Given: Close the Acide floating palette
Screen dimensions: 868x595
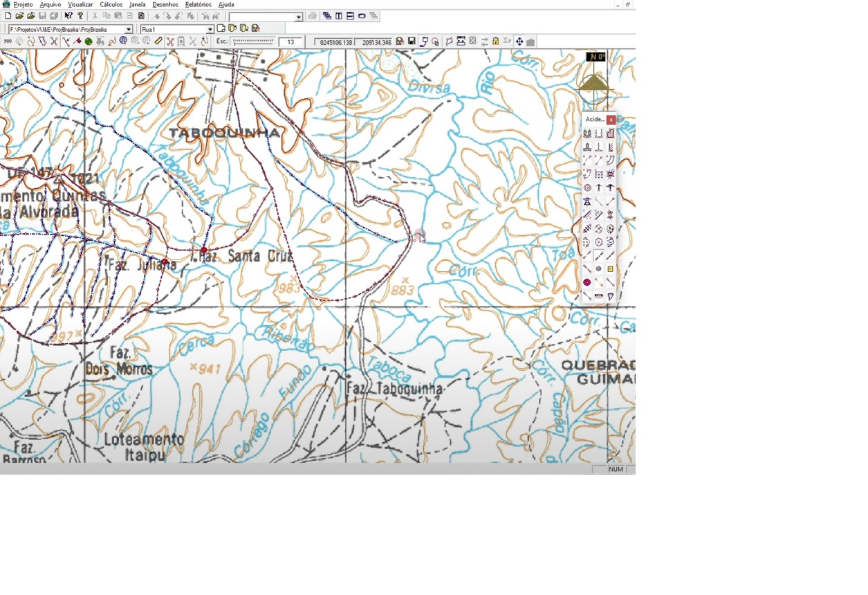Looking at the screenshot, I should (x=611, y=120).
